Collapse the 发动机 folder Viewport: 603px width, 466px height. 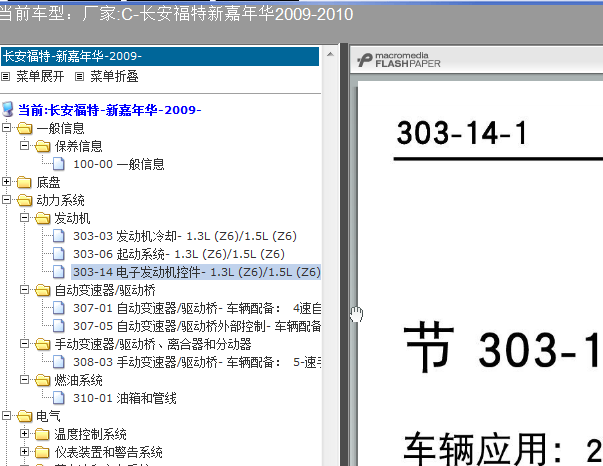(25, 218)
